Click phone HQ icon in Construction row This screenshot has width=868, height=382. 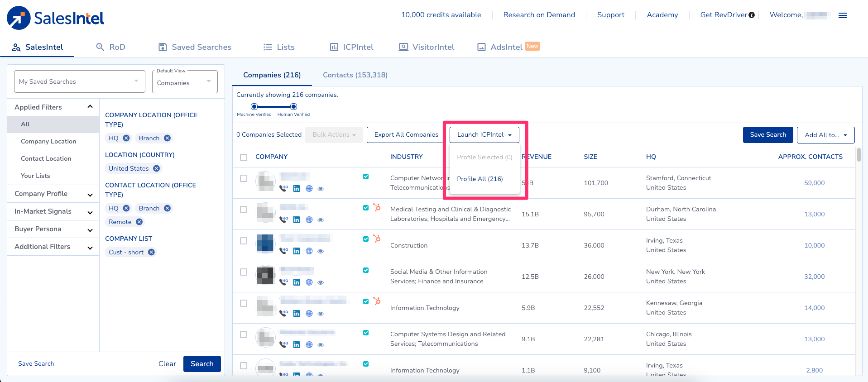(283, 251)
